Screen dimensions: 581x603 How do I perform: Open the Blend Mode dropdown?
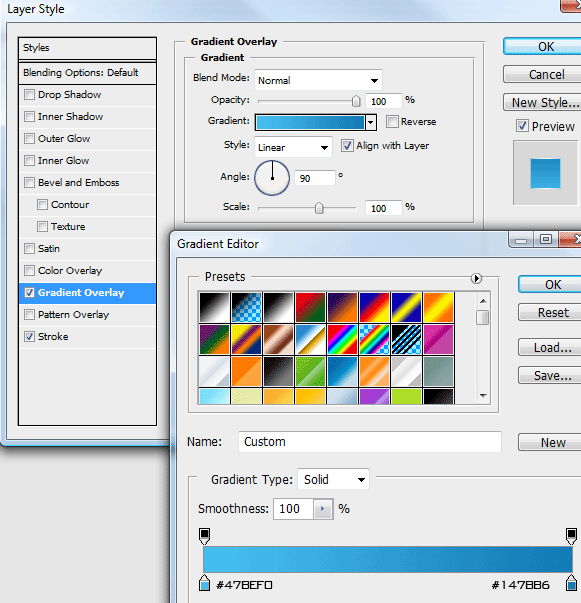pyautogui.click(x=318, y=80)
